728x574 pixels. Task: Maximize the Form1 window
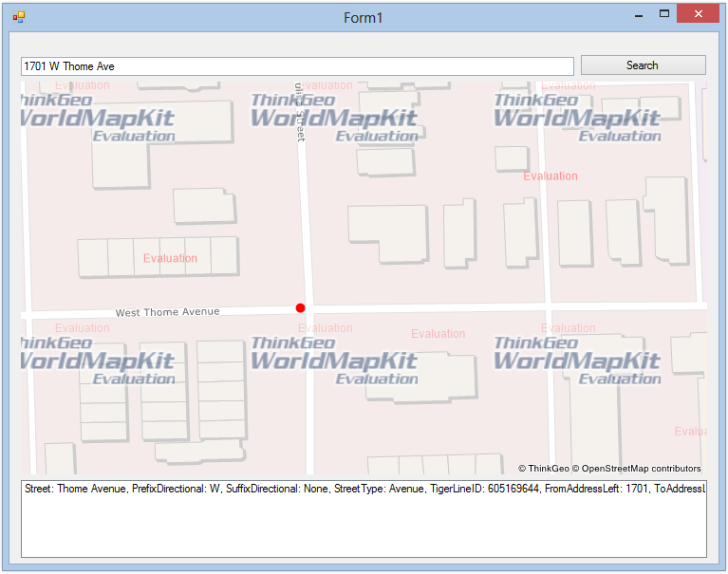[x=664, y=14]
